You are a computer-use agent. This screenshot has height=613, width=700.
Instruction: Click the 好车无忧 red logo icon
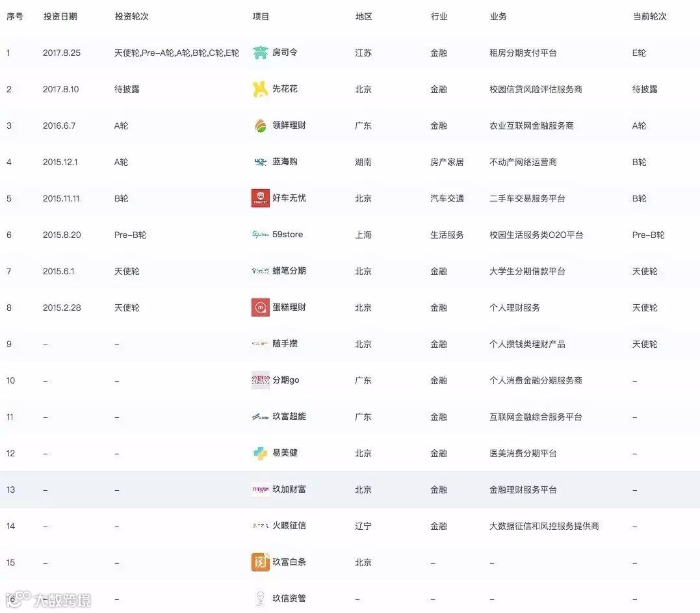260,198
